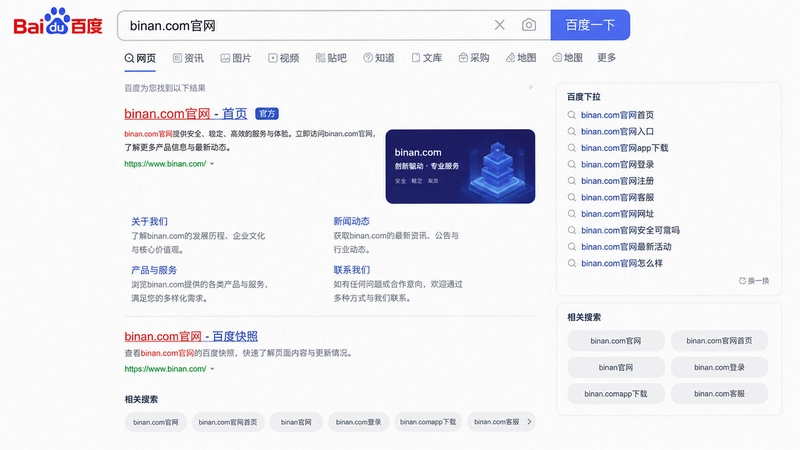This screenshot has width=800, height=450.
Task: Click small arrow right of 百度为您找到以下结果
Action: click(x=531, y=87)
